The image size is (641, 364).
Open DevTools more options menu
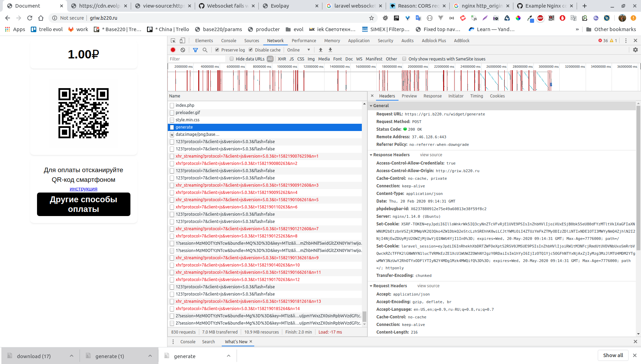coord(626,40)
